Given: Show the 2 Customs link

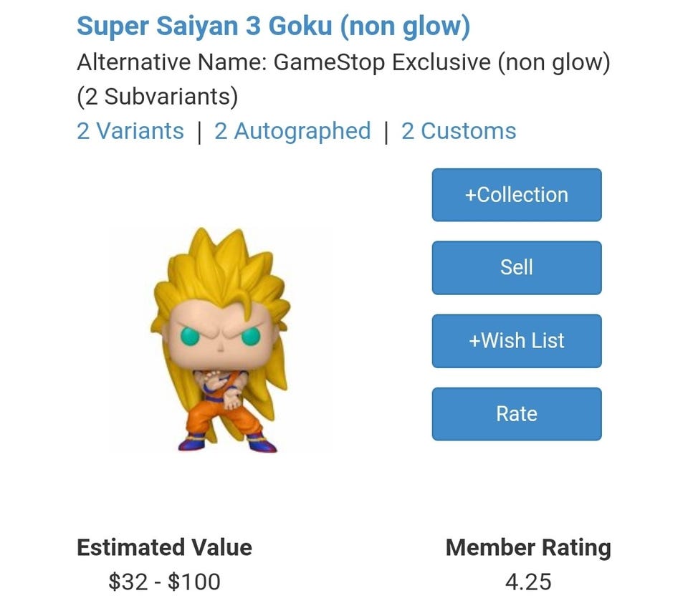Looking at the screenshot, I should pyautogui.click(x=458, y=131).
